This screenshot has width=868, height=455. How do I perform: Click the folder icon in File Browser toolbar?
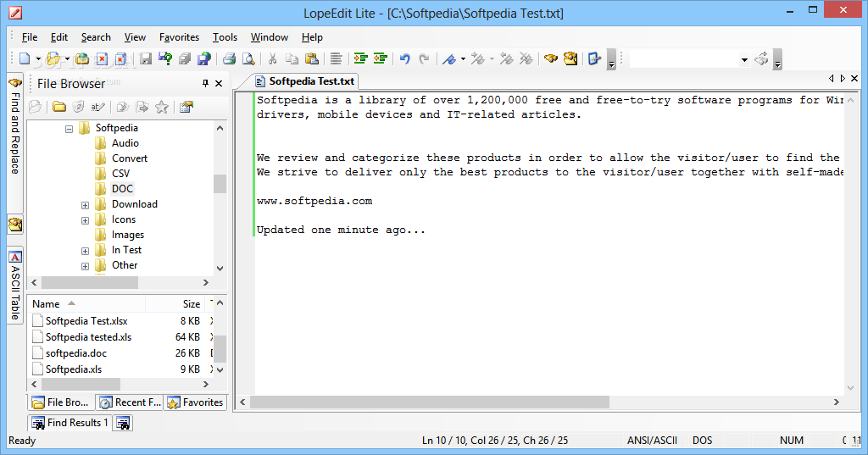(59, 107)
